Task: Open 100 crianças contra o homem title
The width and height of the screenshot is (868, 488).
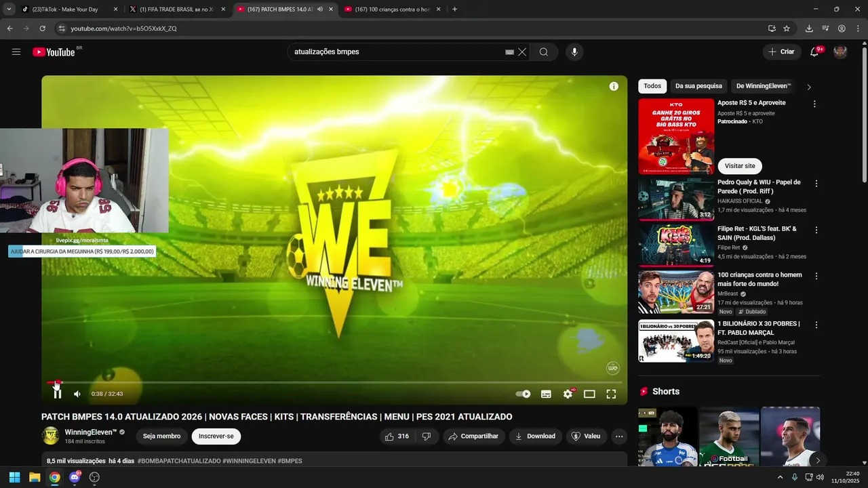Action: pos(759,279)
